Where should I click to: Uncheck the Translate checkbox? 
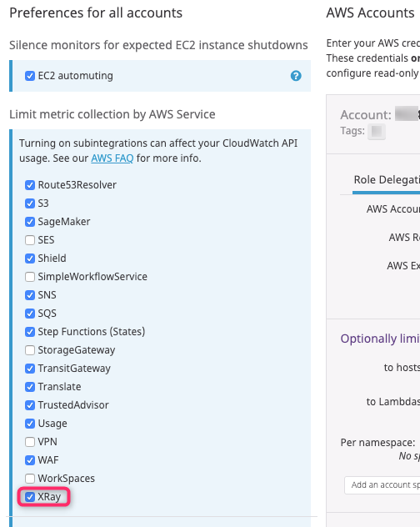pyautogui.click(x=30, y=387)
